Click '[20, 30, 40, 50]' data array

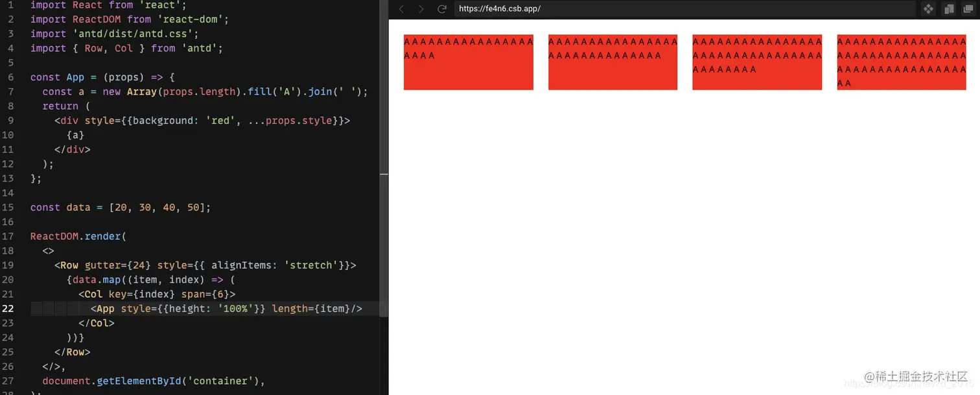tap(157, 208)
